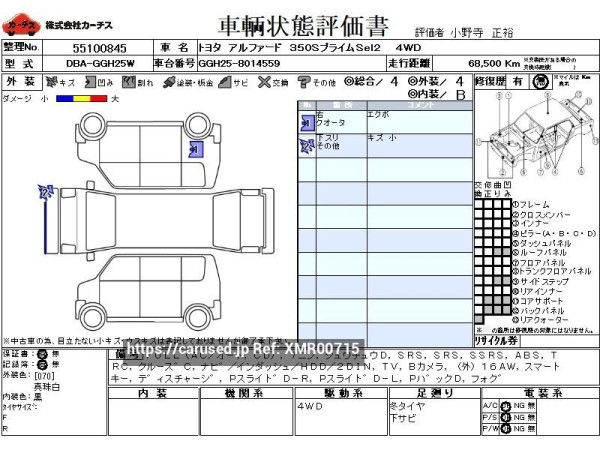Click the 整理No. value 55100845
This screenshot has width=600, height=450.
coord(99,48)
